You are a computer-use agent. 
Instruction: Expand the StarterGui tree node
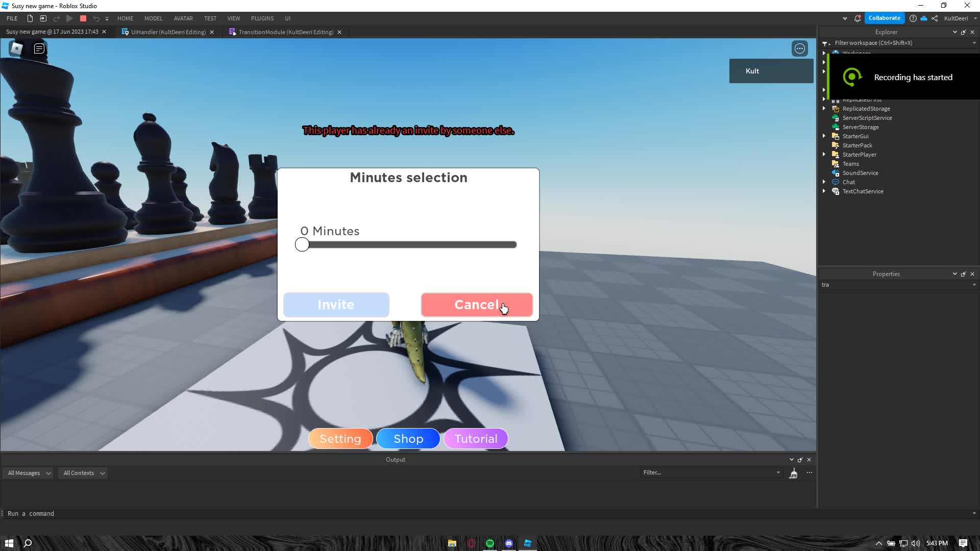tap(824, 136)
